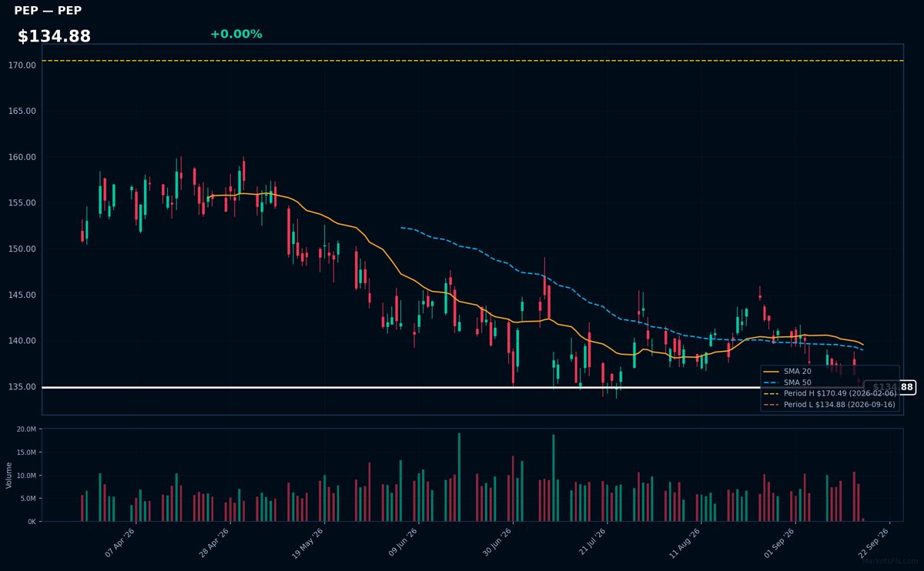This screenshot has width=924, height=571.
Task: Click the 135.00 price axis label
Action: 22,387
